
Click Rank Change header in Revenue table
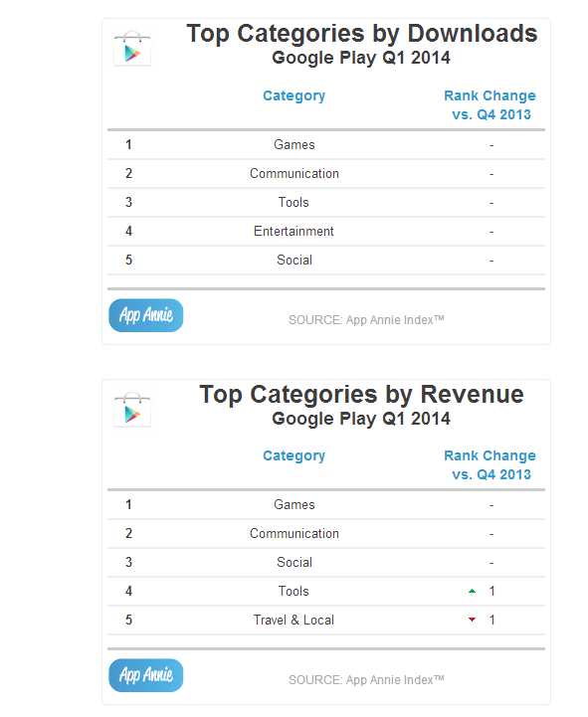[x=490, y=464]
